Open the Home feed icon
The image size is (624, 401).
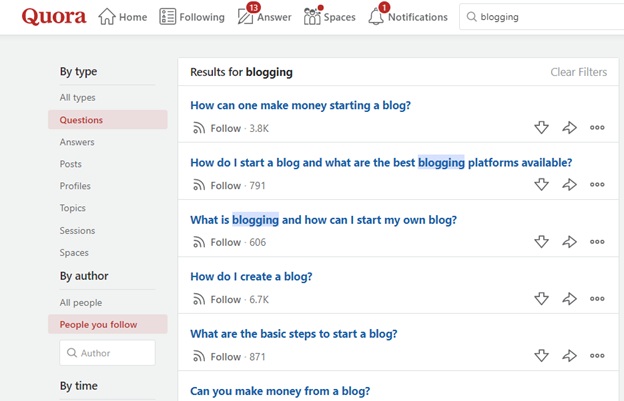point(107,17)
